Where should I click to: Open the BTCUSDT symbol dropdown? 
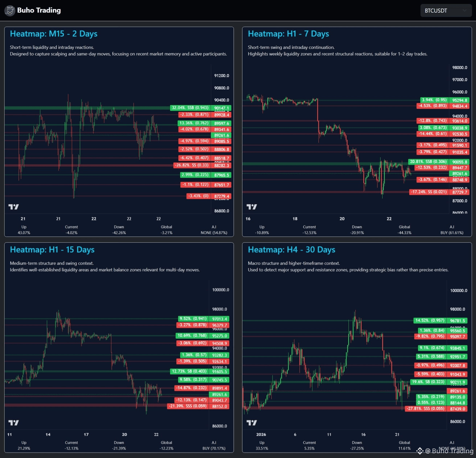tap(446, 11)
